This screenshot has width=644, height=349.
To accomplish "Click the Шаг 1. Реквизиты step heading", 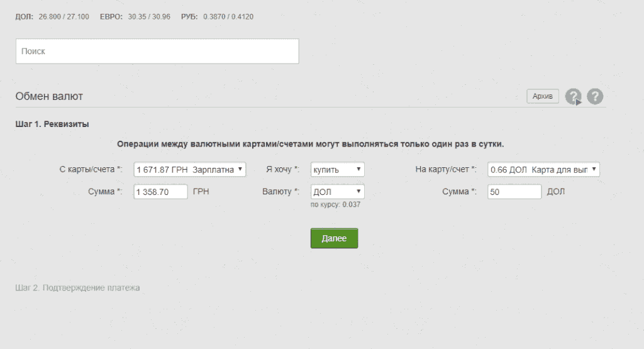I will click(52, 124).
